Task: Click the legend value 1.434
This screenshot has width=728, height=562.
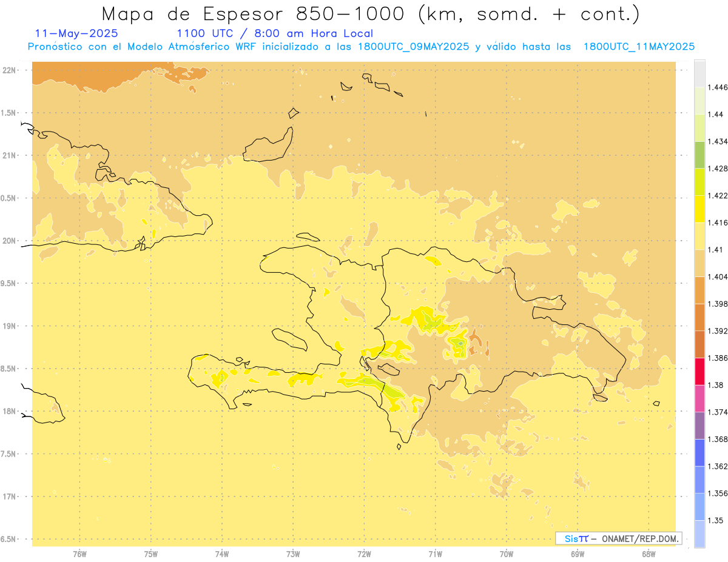Action: point(718,141)
